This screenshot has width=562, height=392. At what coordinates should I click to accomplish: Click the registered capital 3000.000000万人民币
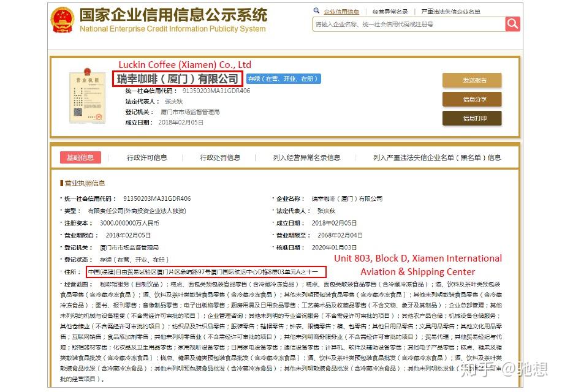click(129, 223)
